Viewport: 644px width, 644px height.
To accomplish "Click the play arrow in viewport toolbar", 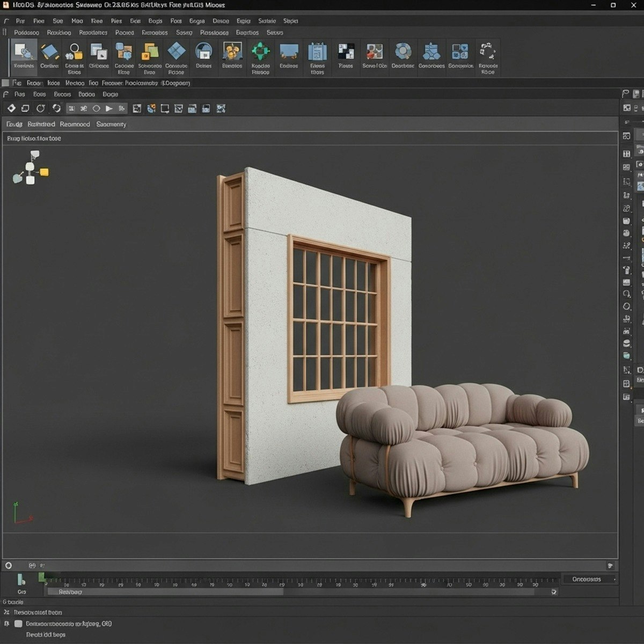I will [x=109, y=108].
